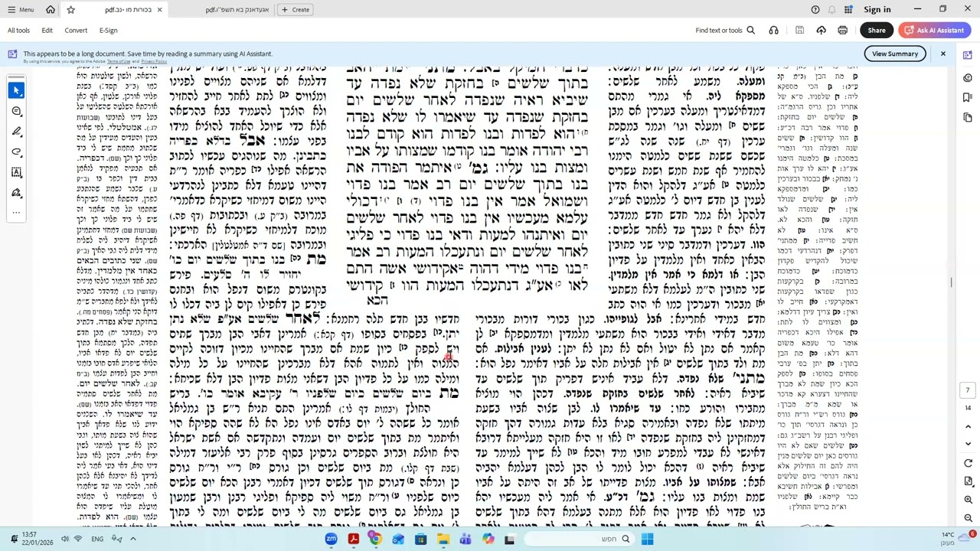
Task: Click the current page number box 7
Action: tap(968, 390)
